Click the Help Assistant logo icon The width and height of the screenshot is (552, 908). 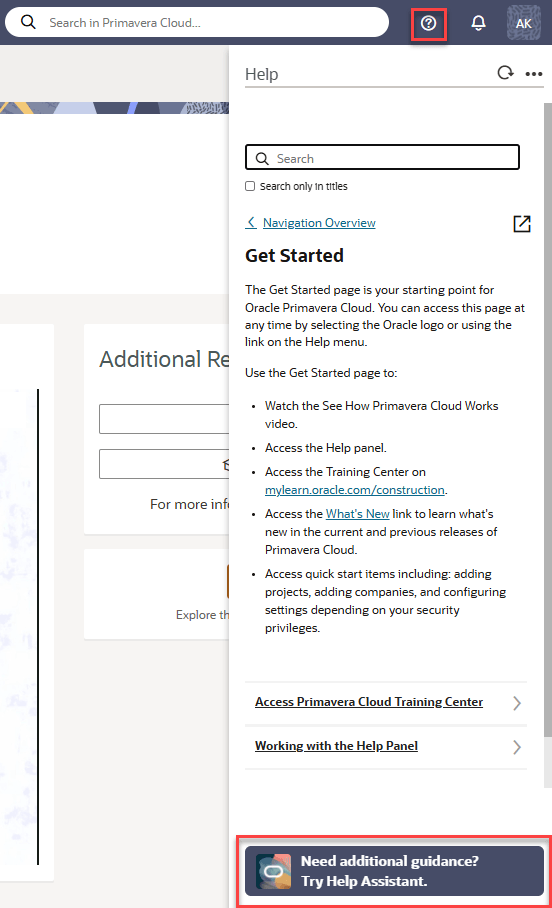273,871
